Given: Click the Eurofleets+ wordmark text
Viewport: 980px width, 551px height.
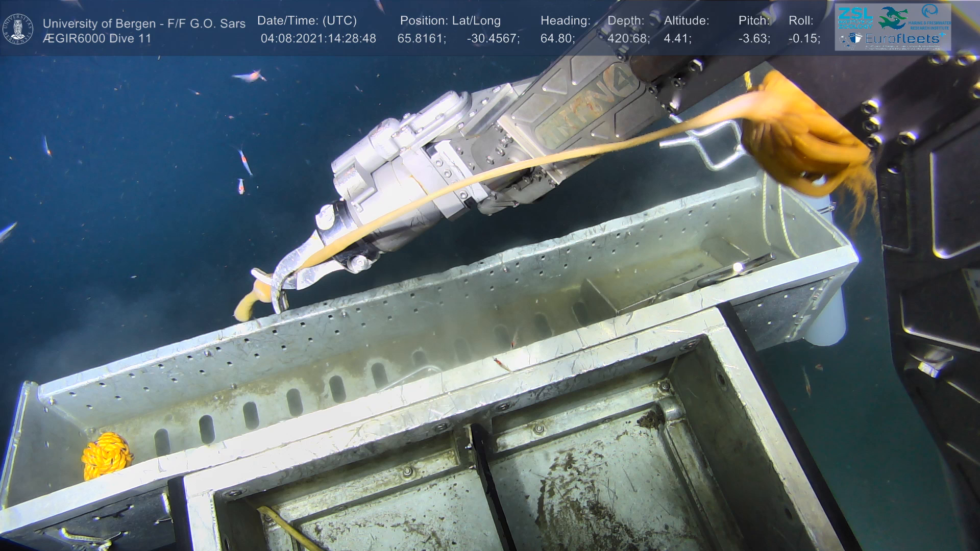Looking at the screenshot, I should pos(902,39).
